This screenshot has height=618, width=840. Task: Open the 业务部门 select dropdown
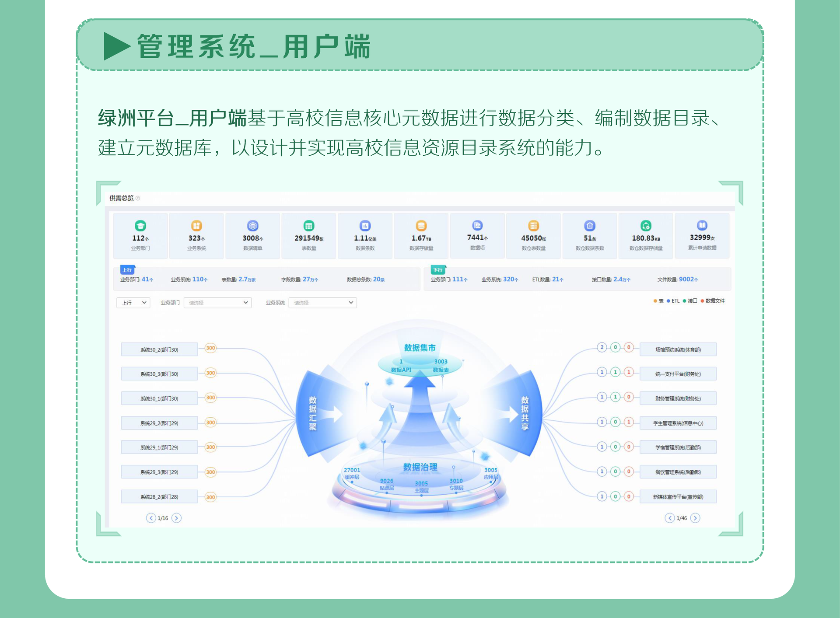(217, 303)
